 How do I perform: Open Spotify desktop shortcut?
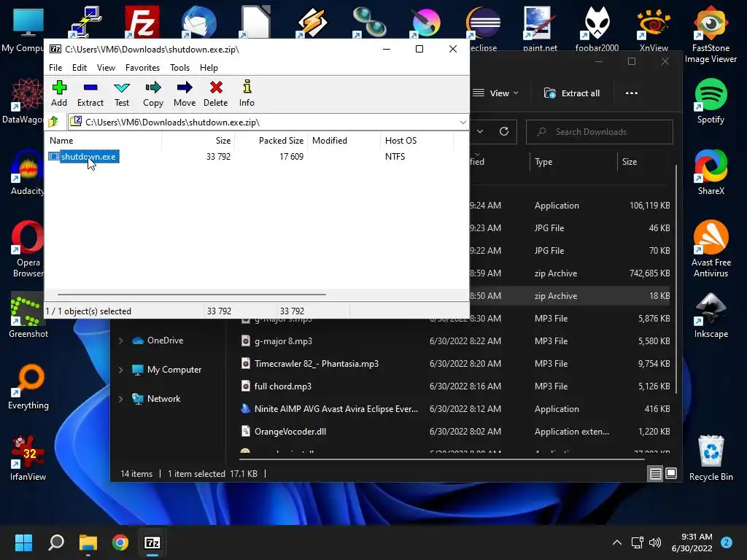click(711, 101)
